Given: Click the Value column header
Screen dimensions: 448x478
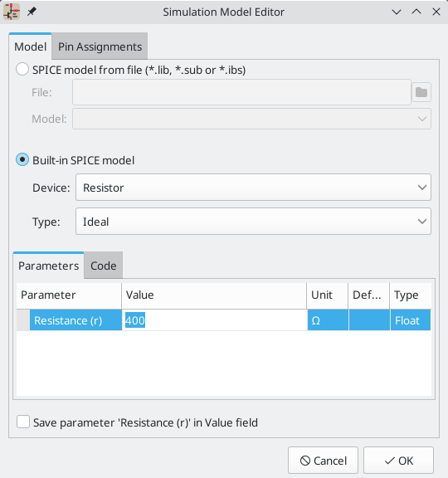Looking at the screenshot, I should [x=214, y=295].
